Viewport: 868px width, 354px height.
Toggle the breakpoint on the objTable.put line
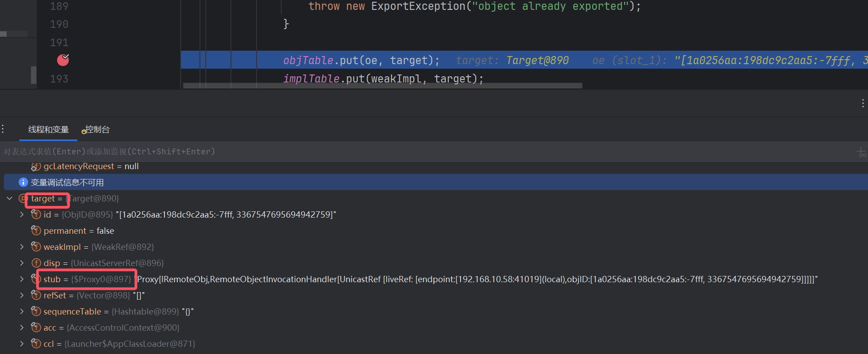tap(63, 60)
